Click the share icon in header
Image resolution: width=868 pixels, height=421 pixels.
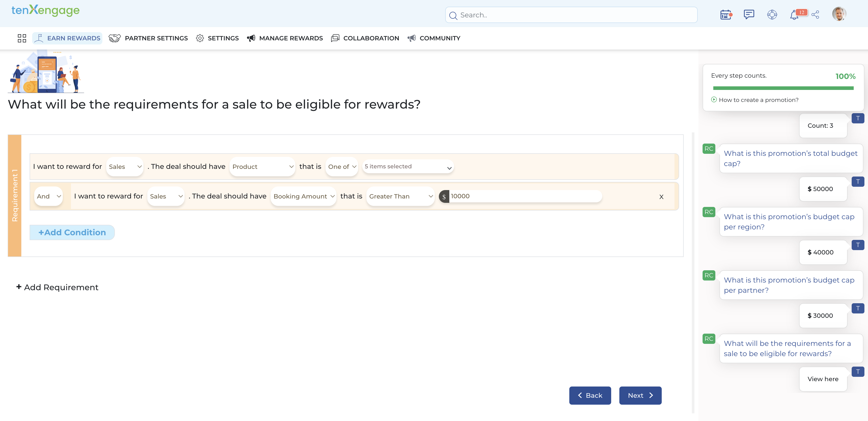click(815, 15)
